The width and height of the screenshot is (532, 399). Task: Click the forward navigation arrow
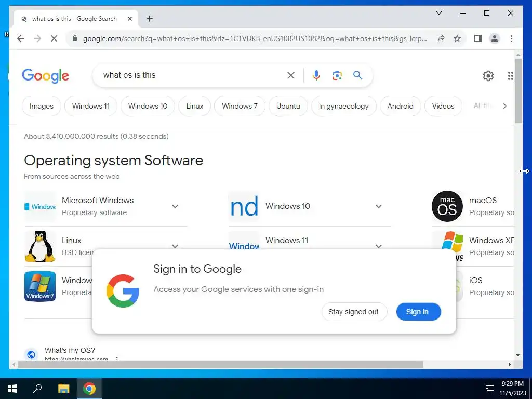coord(37,38)
